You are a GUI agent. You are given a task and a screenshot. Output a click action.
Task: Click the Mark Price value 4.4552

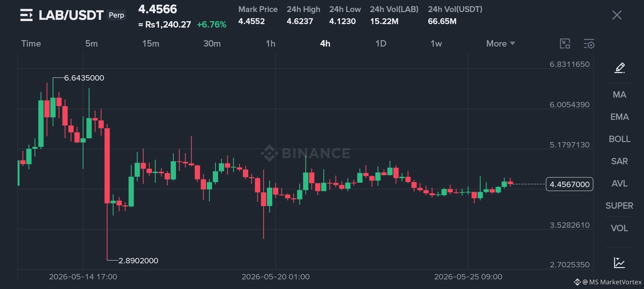[251, 21]
